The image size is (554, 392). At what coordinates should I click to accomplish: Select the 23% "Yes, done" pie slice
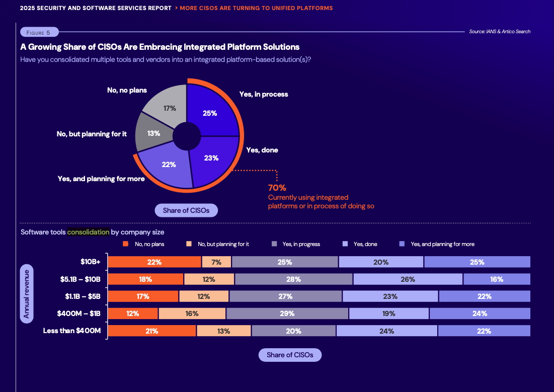212,158
